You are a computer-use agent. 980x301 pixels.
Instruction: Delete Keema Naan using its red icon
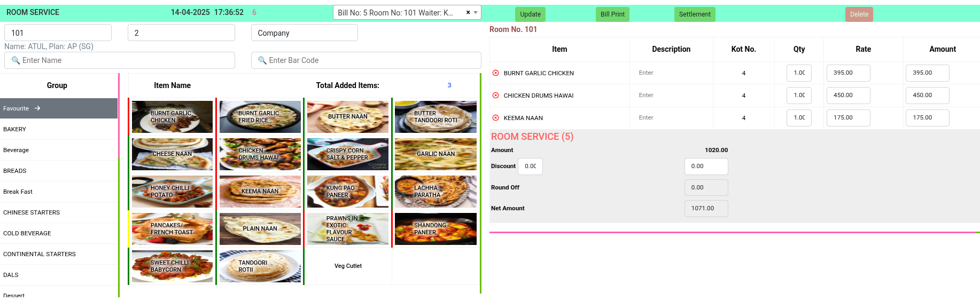(495, 118)
